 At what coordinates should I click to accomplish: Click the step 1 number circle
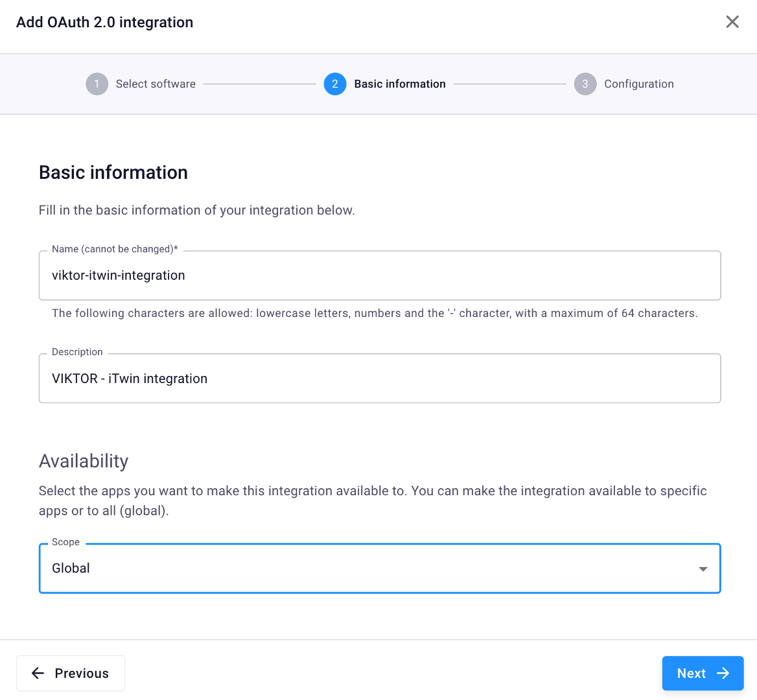pos(97,84)
